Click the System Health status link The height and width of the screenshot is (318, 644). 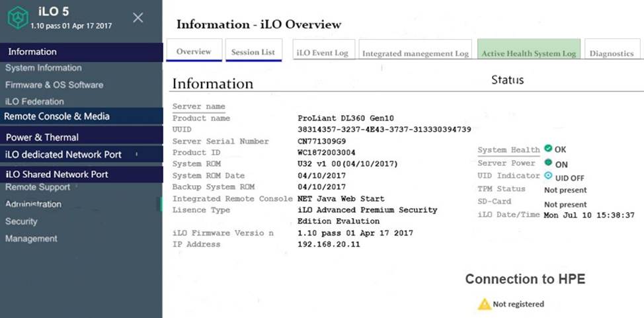coord(508,150)
